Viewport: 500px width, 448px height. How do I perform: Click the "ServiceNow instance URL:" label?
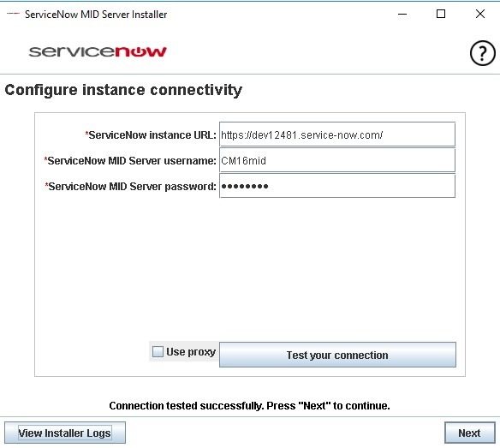(151, 135)
